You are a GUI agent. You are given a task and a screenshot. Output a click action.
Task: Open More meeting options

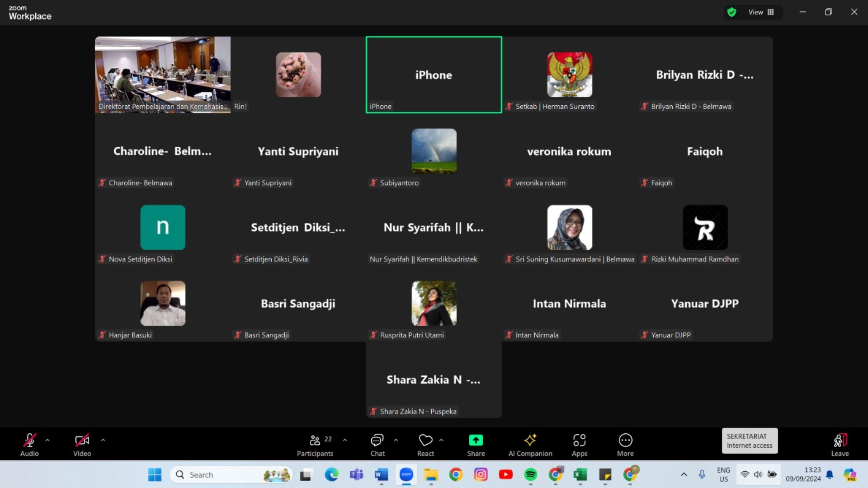tap(625, 445)
